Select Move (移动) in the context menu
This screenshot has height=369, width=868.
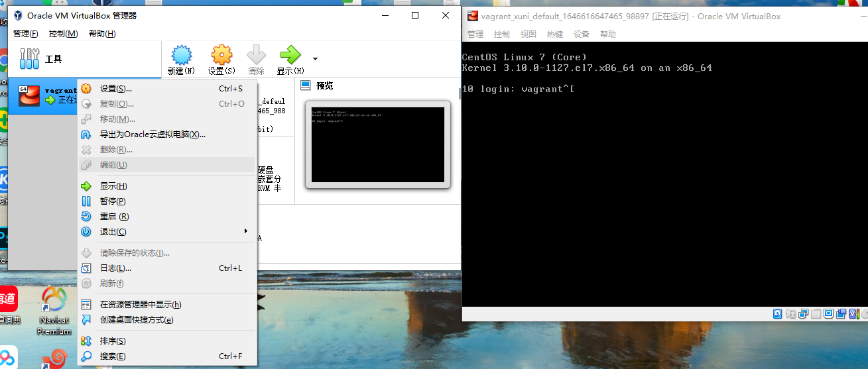pos(166,119)
